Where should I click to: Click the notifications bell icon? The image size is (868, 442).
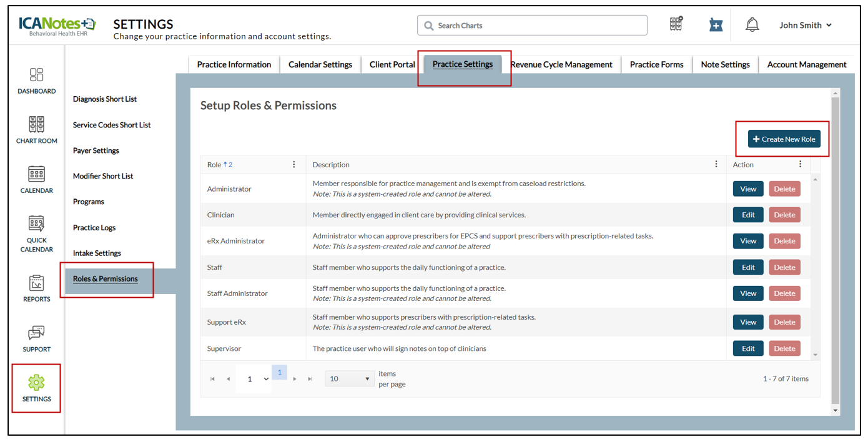point(752,25)
